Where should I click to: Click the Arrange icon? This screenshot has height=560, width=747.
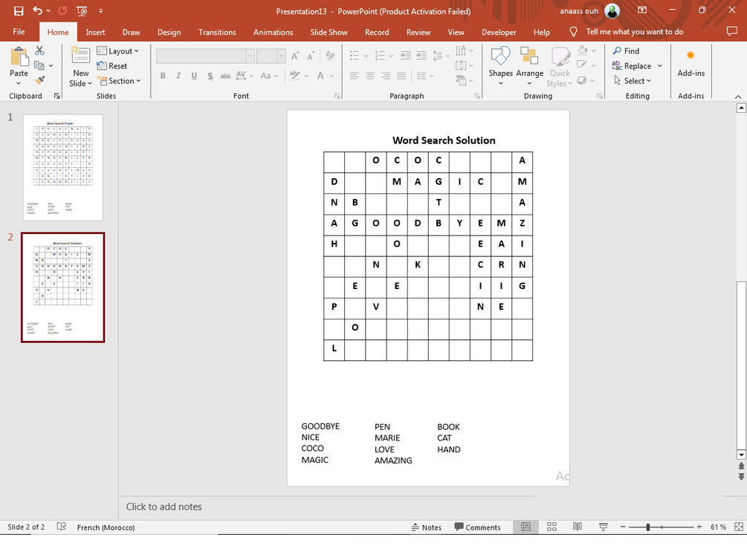(529, 56)
